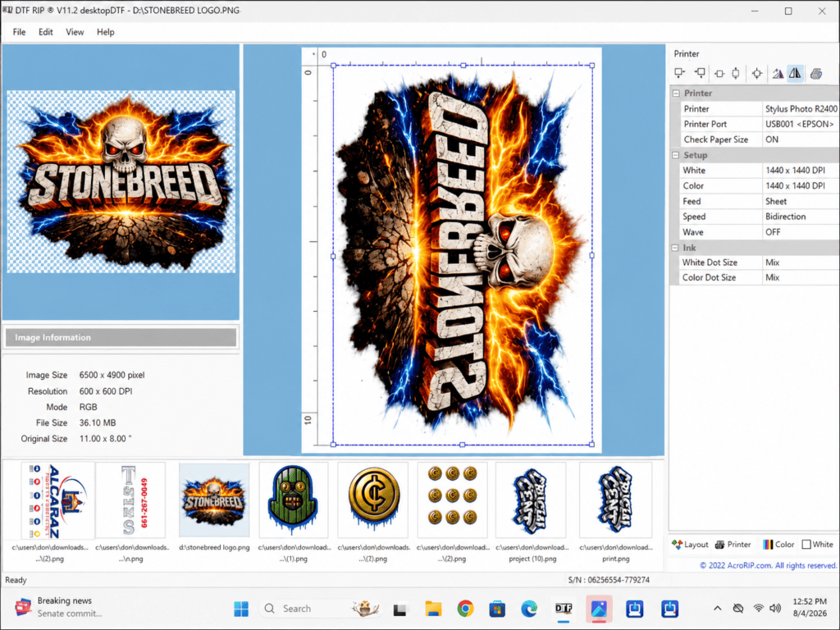This screenshot has width=840, height=630.
Task: Open the Edit menu
Action: click(x=46, y=32)
